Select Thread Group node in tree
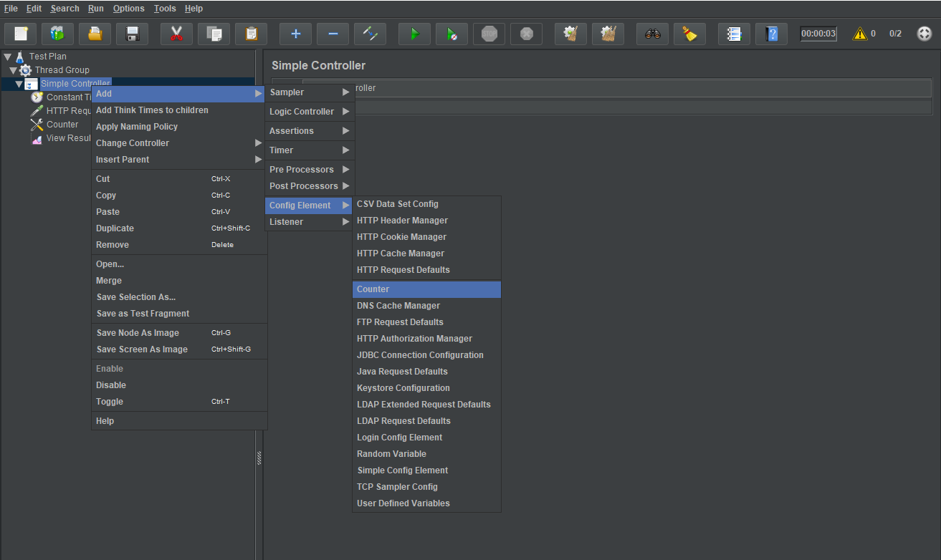The width and height of the screenshot is (941, 560). pyautogui.click(x=62, y=70)
